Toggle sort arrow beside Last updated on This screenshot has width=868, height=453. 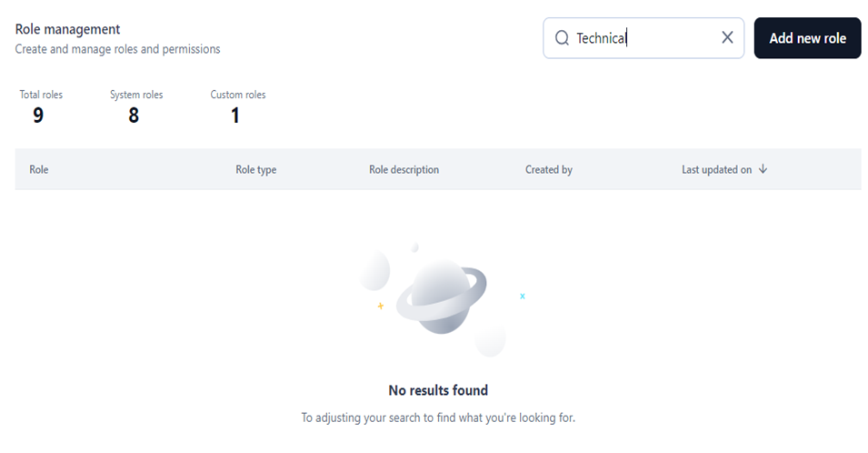[763, 169]
